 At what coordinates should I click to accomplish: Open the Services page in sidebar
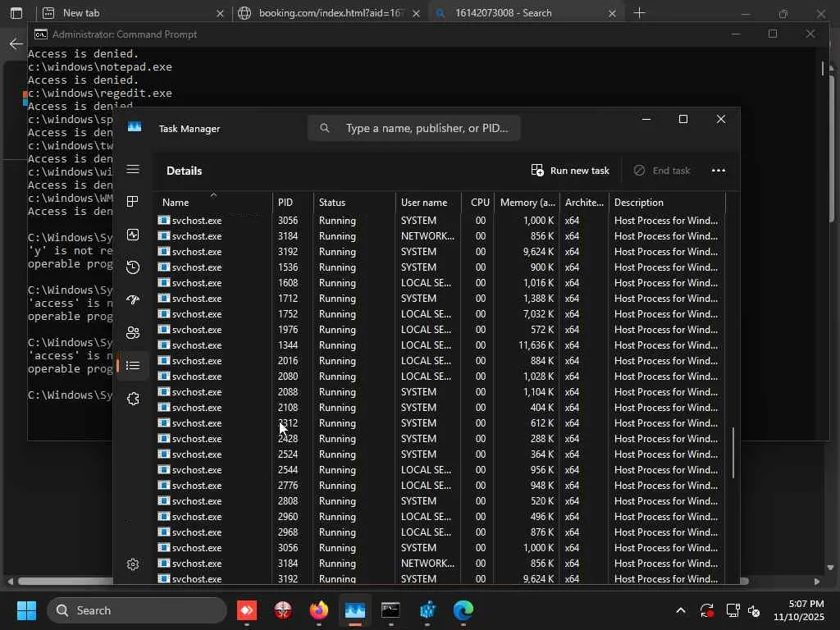coord(133,399)
